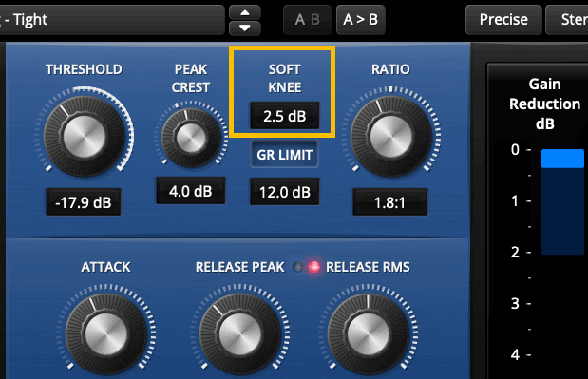The width and height of the screenshot is (588, 379).
Task: Click the THRESHOLD label
Action: (x=84, y=69)
